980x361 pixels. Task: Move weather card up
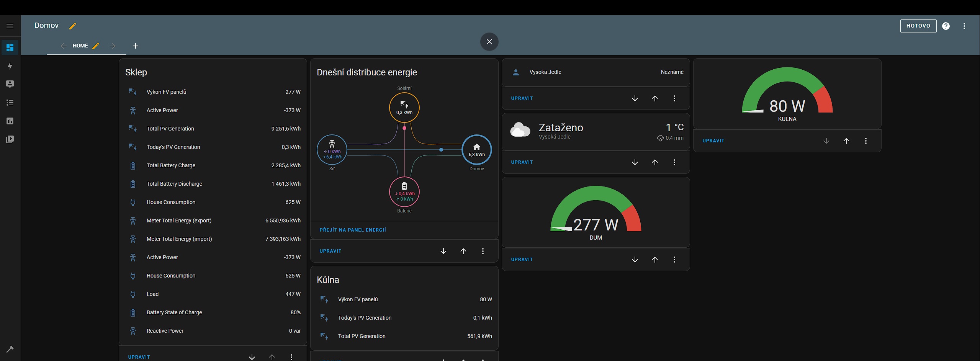click(655, 162)
